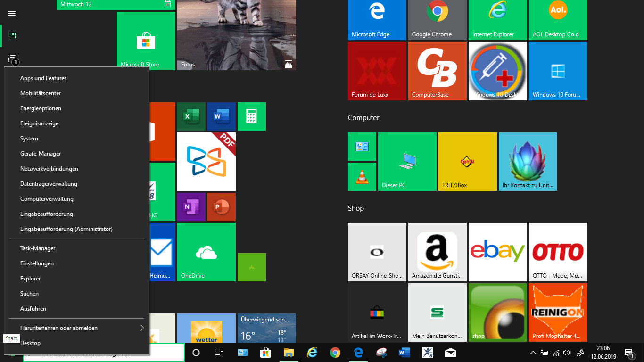Screen dimensions: 644x362
Task: Expand Herunterfahren oder abmelden submenu
Action: [76, 328]
